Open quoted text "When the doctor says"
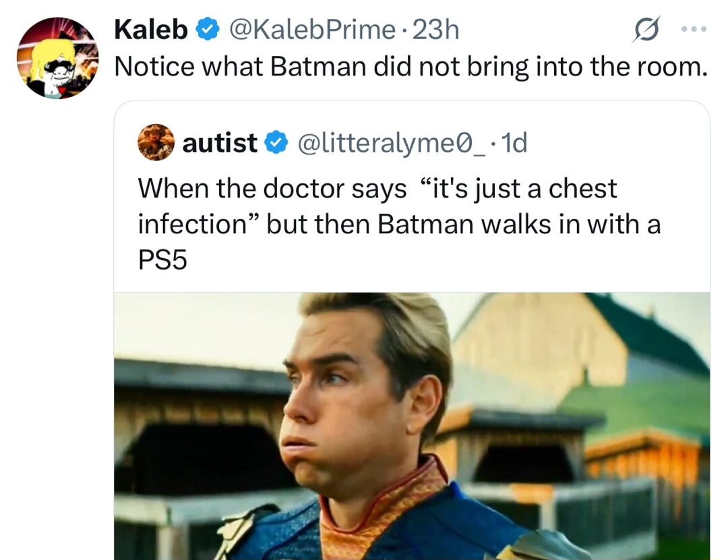Image resolution: width=728 pixels, height=560 pixels. (x=272, y=189)
